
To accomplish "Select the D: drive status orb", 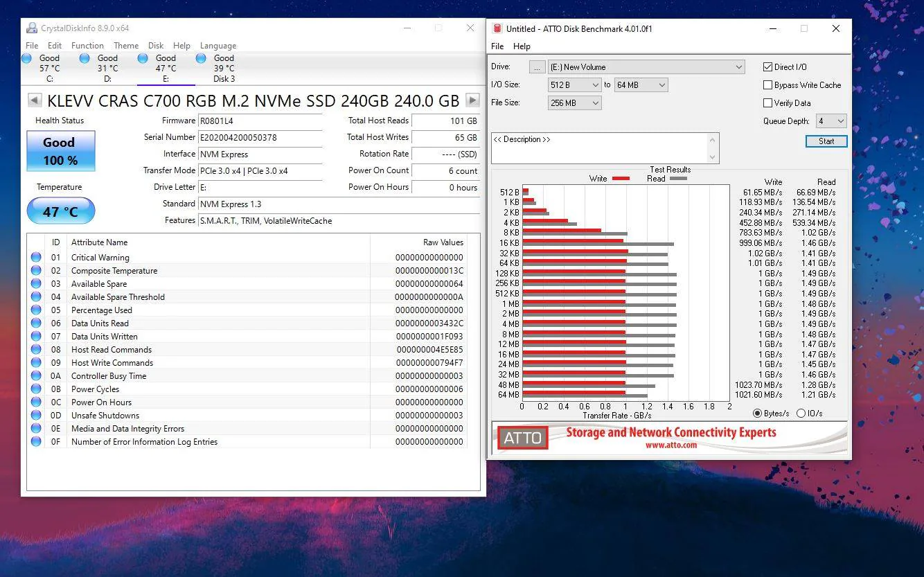I will coord(85,58).
